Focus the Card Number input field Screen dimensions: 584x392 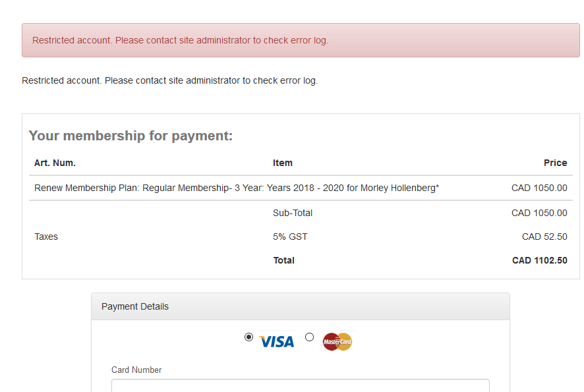[300, 385]
